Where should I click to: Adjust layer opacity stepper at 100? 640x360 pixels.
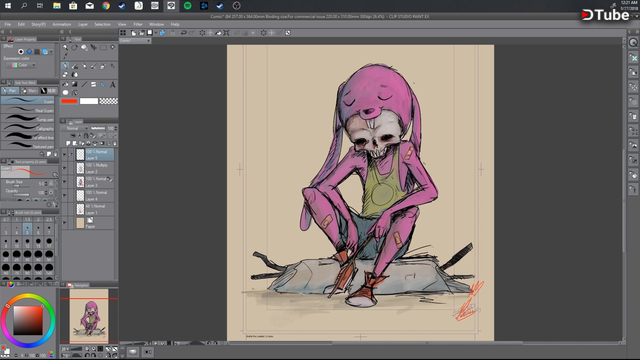coord(116,128)
